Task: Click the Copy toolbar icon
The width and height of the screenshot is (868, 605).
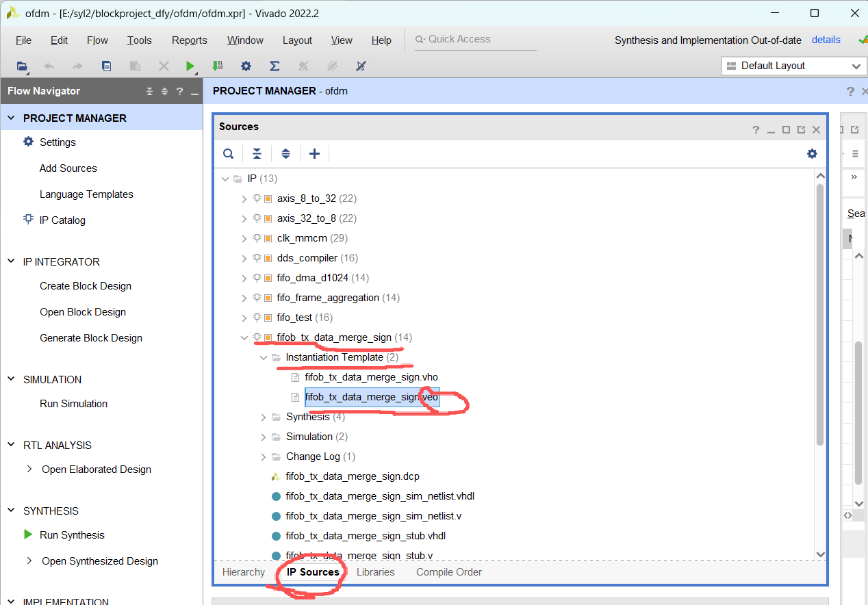Action: tap(106, 66)
